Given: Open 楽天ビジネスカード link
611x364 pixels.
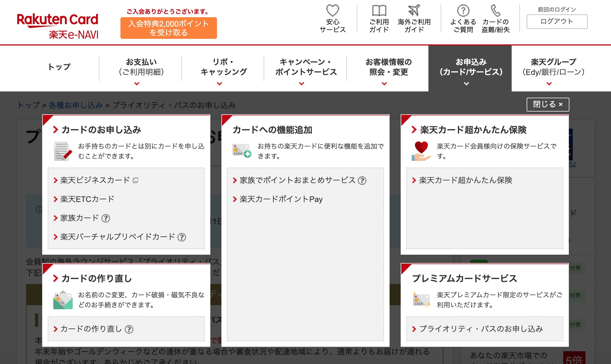Looking at the screenshot, I should click(x=95, y=180).
